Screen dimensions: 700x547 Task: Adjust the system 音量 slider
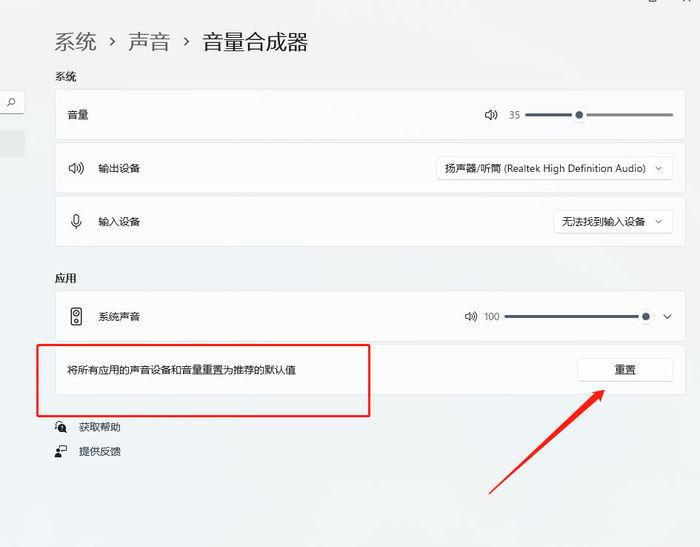(599, 115)
